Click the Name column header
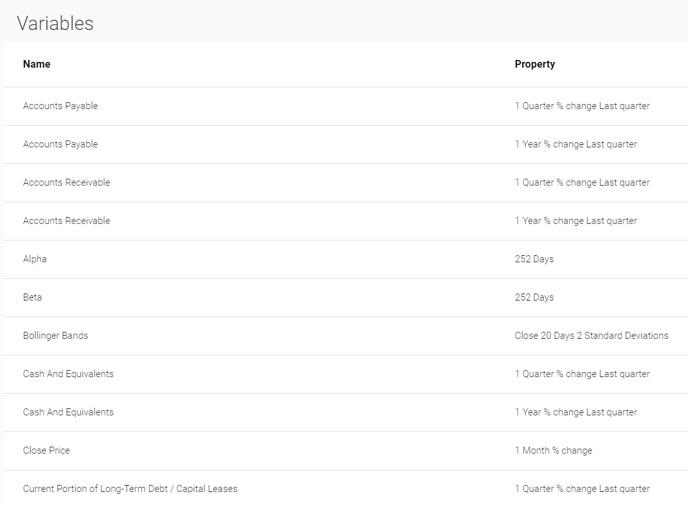This screenshot has width=688, height=506. tap(36, 64)
